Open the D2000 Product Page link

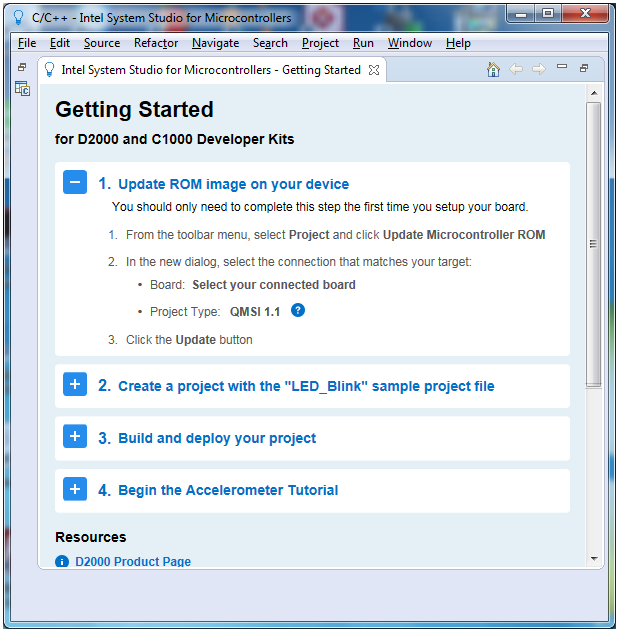coord(133,561)
